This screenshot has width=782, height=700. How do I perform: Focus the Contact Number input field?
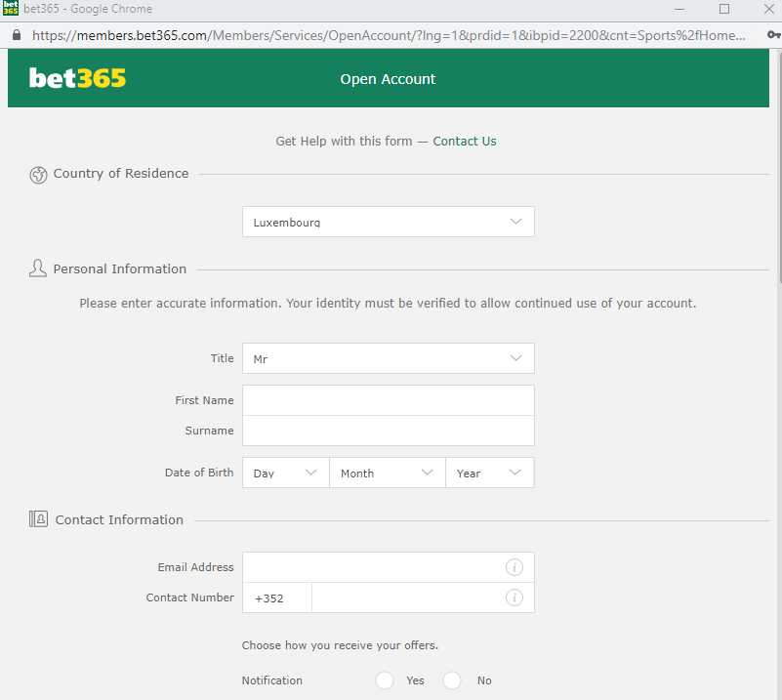coord(423,597)
